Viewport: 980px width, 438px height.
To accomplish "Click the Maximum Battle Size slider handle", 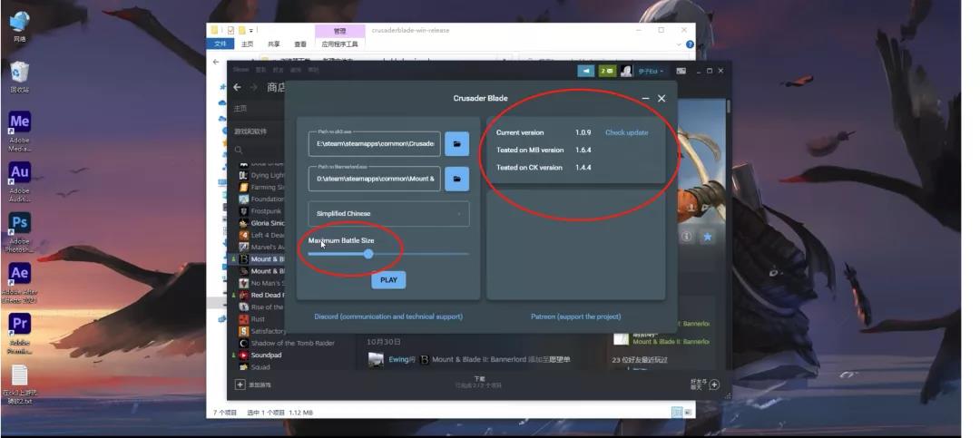I will click(368, 254).
